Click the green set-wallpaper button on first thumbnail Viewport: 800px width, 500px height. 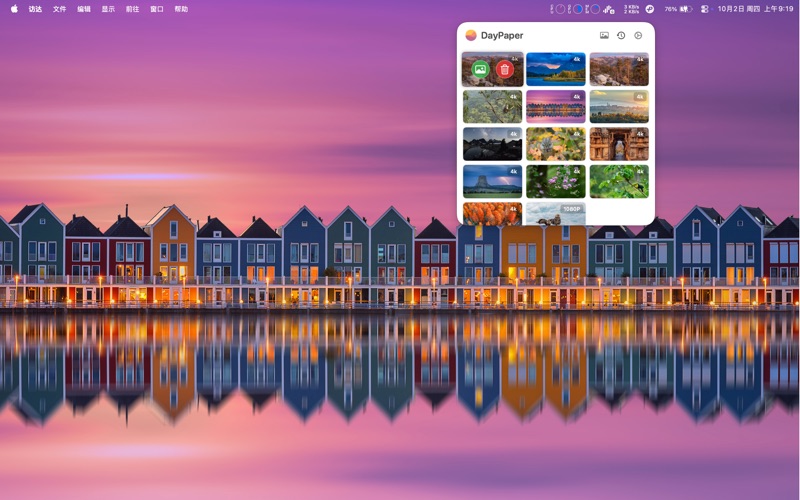point(480,69)
